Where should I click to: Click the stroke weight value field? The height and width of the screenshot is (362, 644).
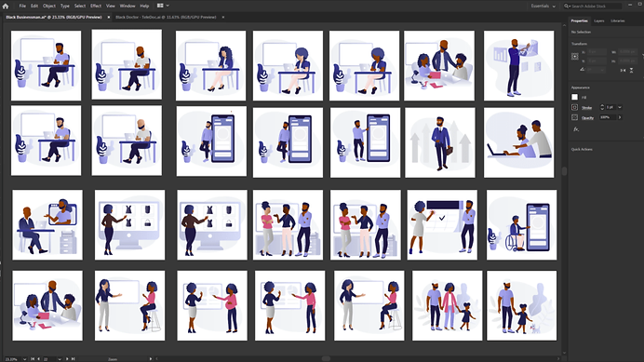point(611,107)
